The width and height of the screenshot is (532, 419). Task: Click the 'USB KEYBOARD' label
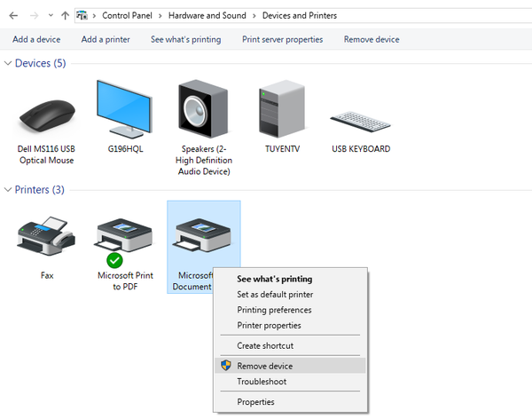point(361,149)
